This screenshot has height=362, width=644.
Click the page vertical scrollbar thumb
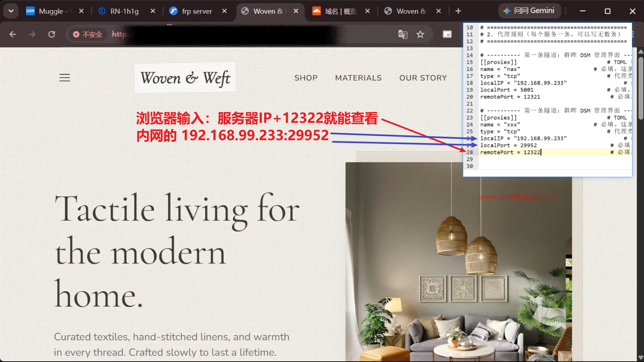pyautogui.click(x=641, y=88)
